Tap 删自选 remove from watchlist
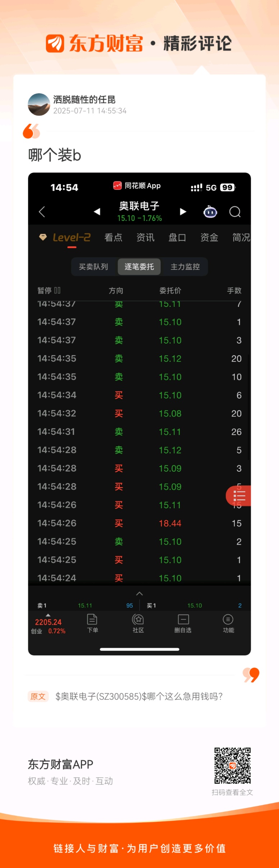The height and width of the screenshot is (868, 279). pyautogui.click(x=183, y=623)
